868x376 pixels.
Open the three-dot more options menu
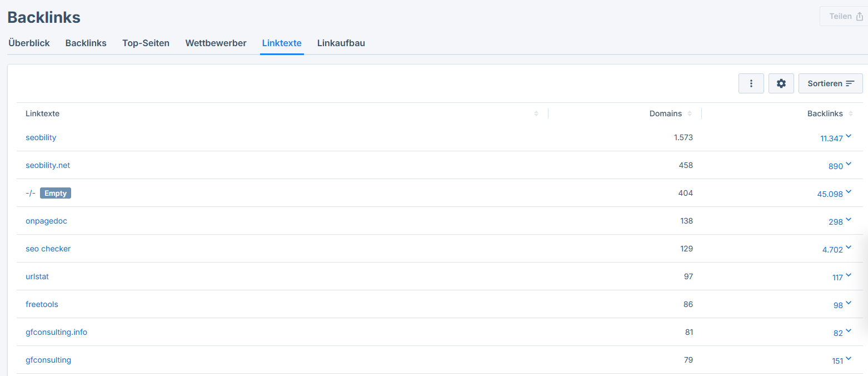click(x=751, y=83)
